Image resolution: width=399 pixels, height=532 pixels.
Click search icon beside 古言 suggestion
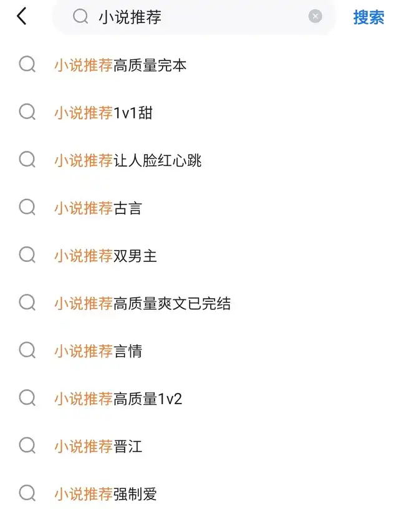click(x=27, y=207)
